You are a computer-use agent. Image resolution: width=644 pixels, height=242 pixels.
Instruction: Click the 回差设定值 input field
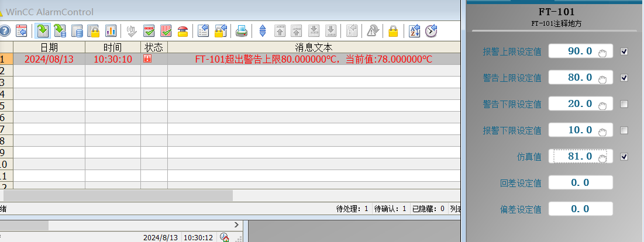coord(580,182)
